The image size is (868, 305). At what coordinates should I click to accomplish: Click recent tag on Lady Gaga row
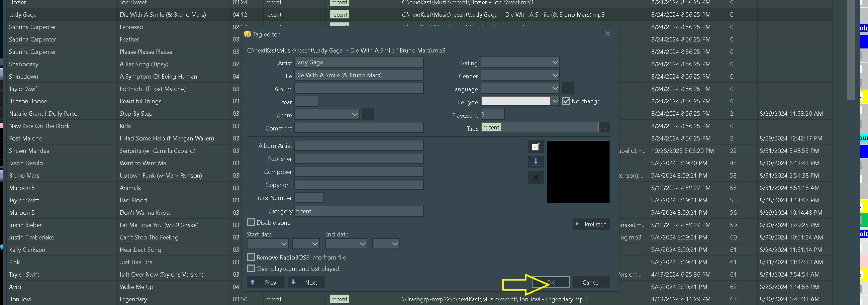(339, 14)
